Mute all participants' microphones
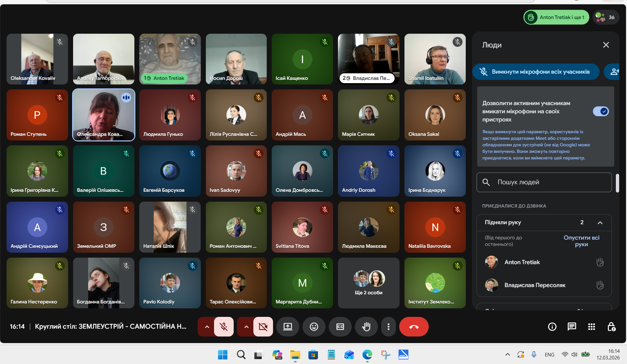Screen dimensions: 627x364 (x=536, y=72)
